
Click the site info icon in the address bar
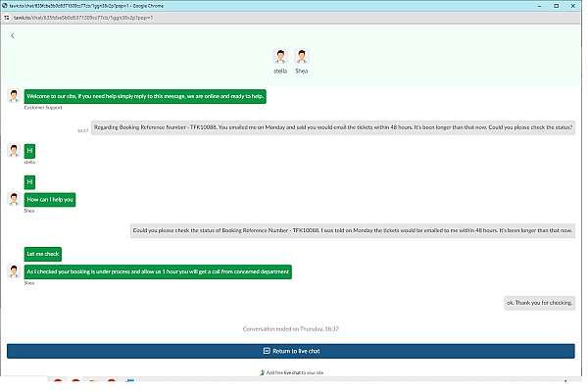[x=7, y=18]
